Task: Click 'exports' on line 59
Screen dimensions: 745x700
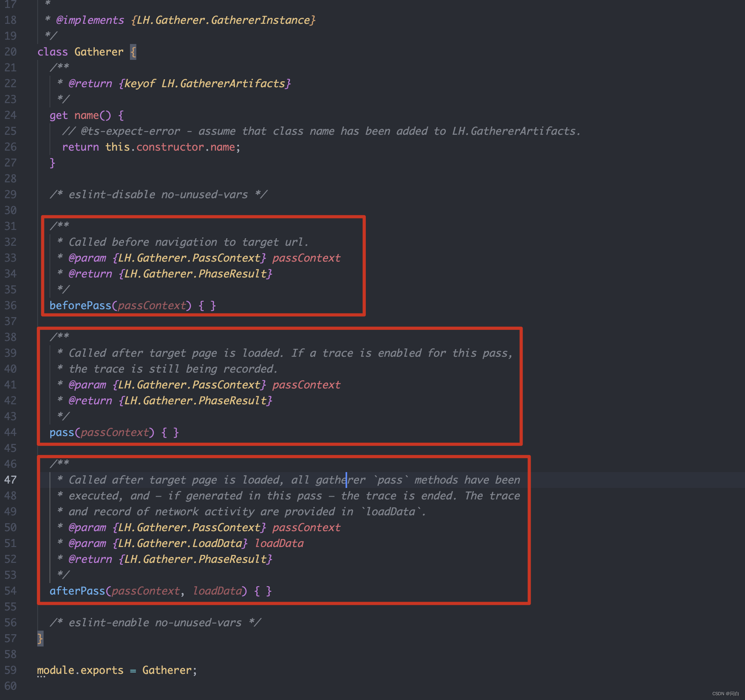Action: click(x=102, y=670)
